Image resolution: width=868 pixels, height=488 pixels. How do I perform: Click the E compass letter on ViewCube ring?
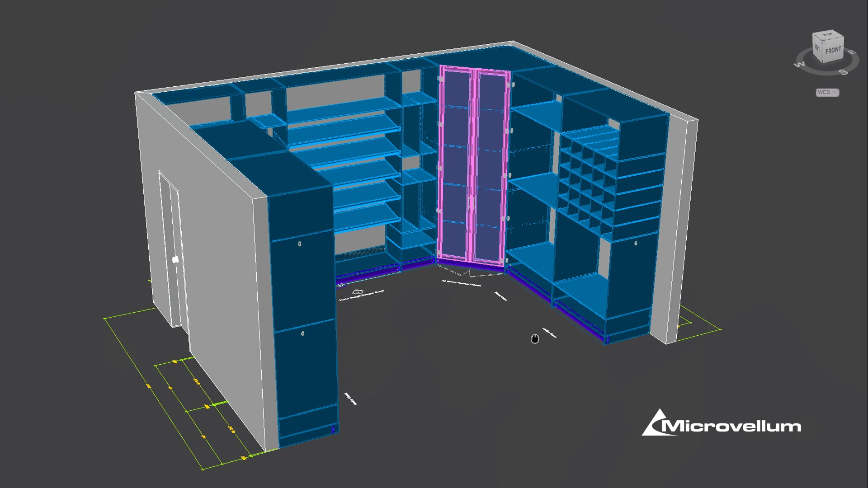tap(852, 52)
